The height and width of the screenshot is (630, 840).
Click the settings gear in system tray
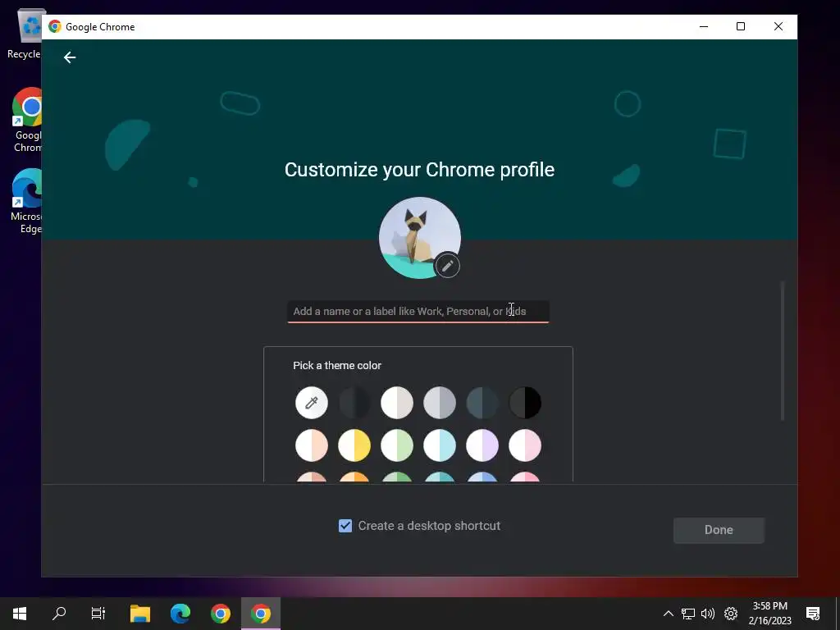point(731,614)
